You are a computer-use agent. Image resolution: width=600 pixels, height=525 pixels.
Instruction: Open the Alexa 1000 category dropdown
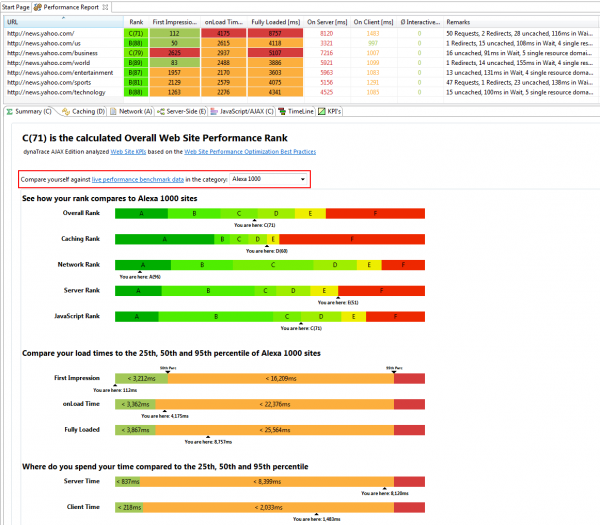[269, 179]
